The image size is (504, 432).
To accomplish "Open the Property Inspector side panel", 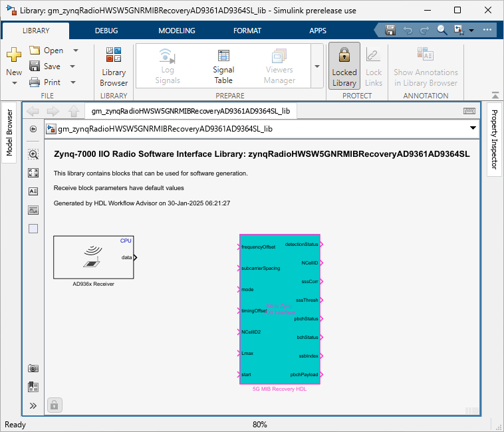I will tap(494, 140).
